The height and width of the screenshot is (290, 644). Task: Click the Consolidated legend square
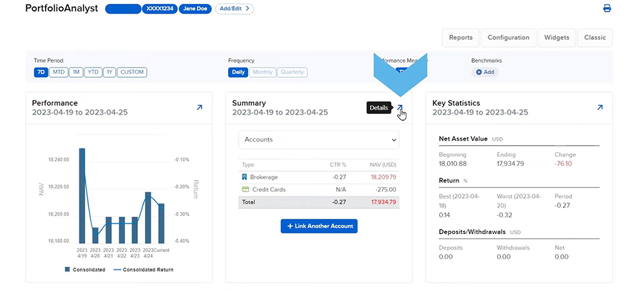[x=67, y=269]
